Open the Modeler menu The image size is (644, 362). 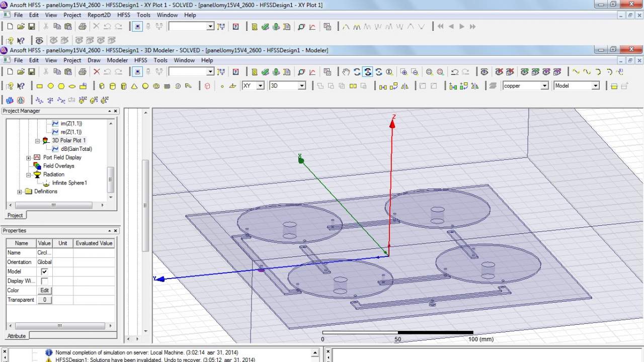[x=117, y=60]
